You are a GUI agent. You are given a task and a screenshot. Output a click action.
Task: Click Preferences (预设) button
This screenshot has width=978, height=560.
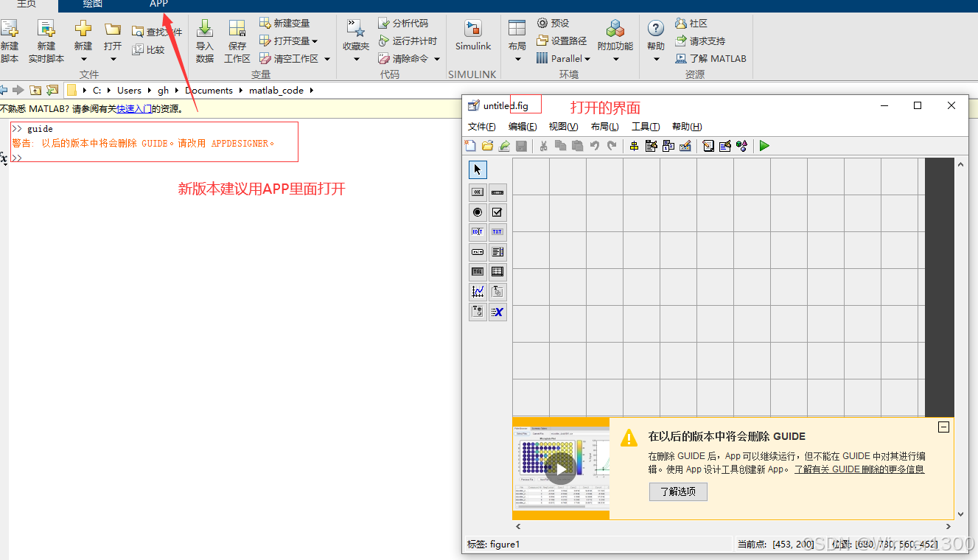553,24
